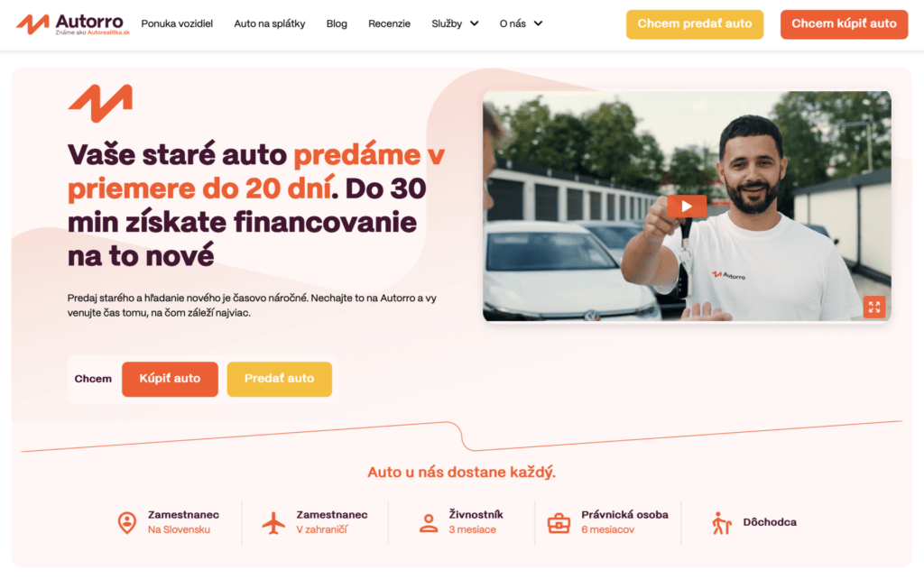
Task: Play the promotional video
Action: pyautogui.click(x=687, y=207)
